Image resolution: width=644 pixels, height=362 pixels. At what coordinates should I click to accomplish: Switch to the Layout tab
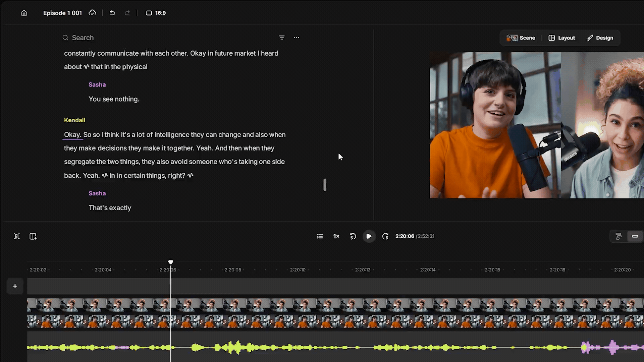coord(562,38)
